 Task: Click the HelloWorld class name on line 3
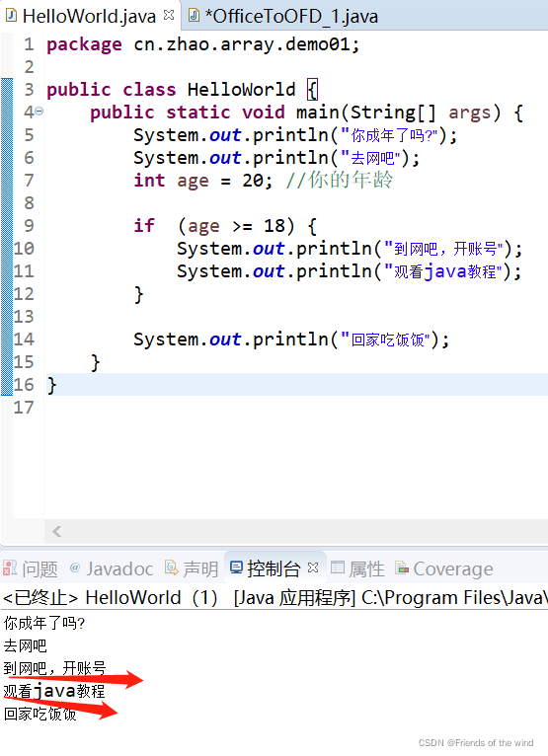tap(241, 90)
